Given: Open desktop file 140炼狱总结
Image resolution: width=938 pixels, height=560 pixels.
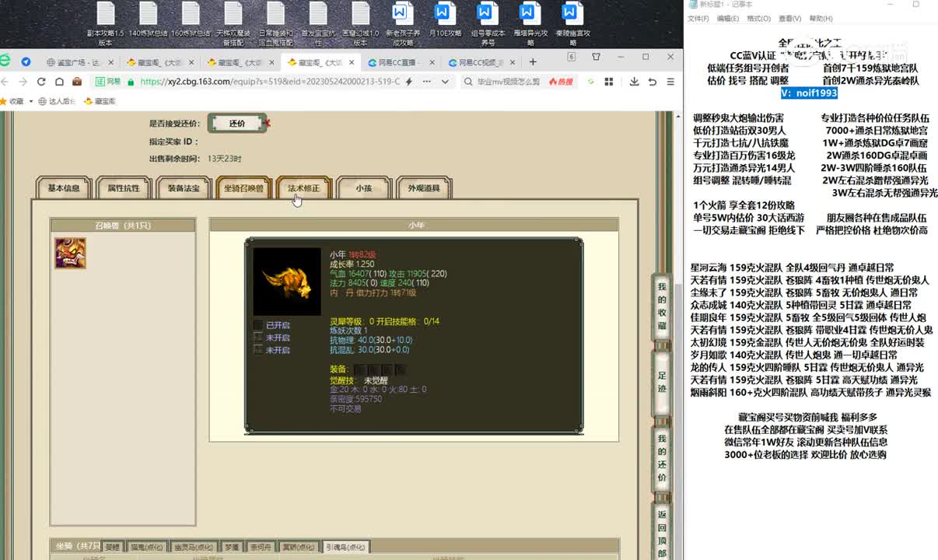Looking at the screenshot, I should [148, 19].
